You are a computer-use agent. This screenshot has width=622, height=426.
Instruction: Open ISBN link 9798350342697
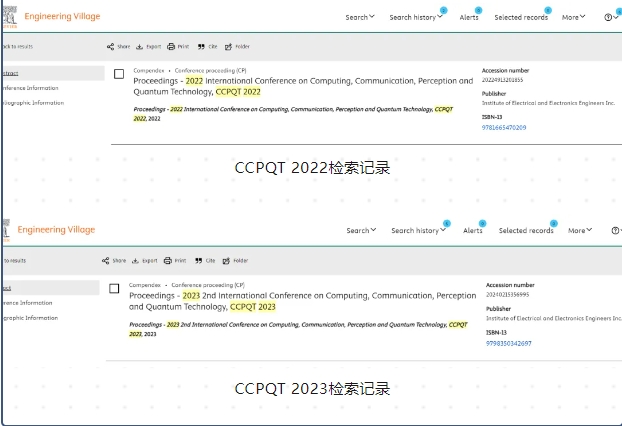tap(509, 343)
